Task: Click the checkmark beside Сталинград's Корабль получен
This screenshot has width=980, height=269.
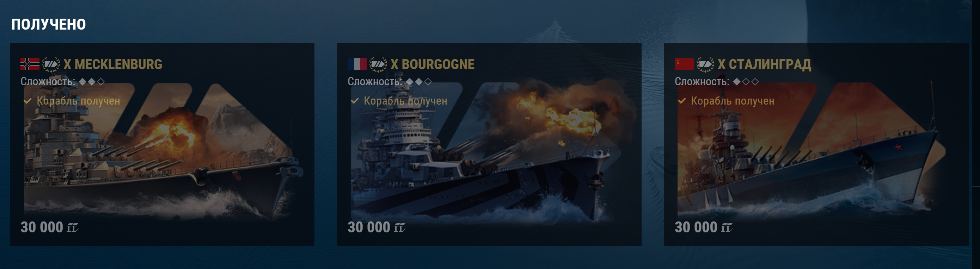Action: pyautogui.click(x=682, y=101)
